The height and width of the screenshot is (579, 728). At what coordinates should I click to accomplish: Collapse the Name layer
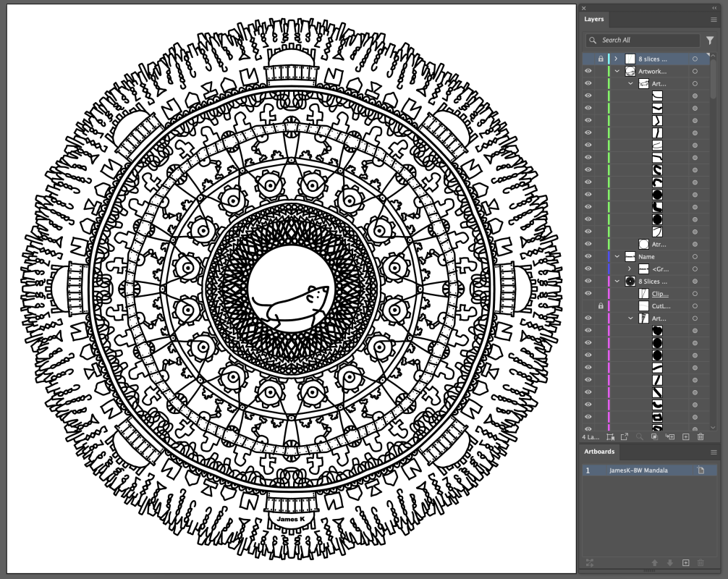[x=617, y=256]
